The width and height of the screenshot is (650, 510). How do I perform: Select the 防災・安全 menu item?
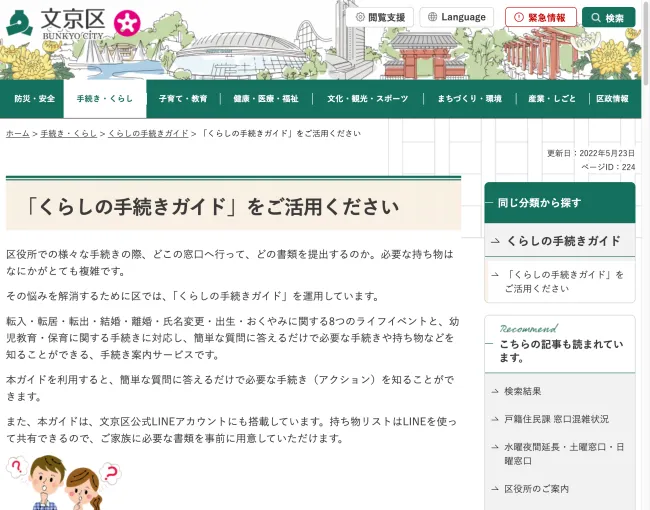click(34, 99)
